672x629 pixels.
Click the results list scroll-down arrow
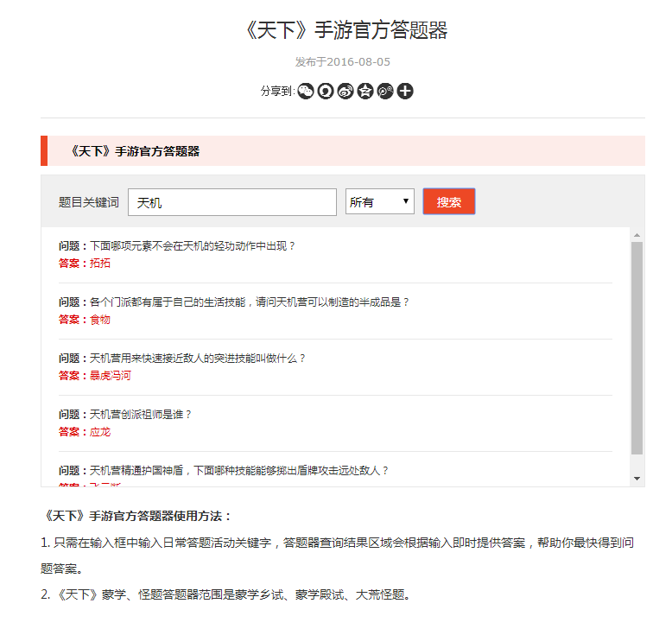[x=637, y=478]
